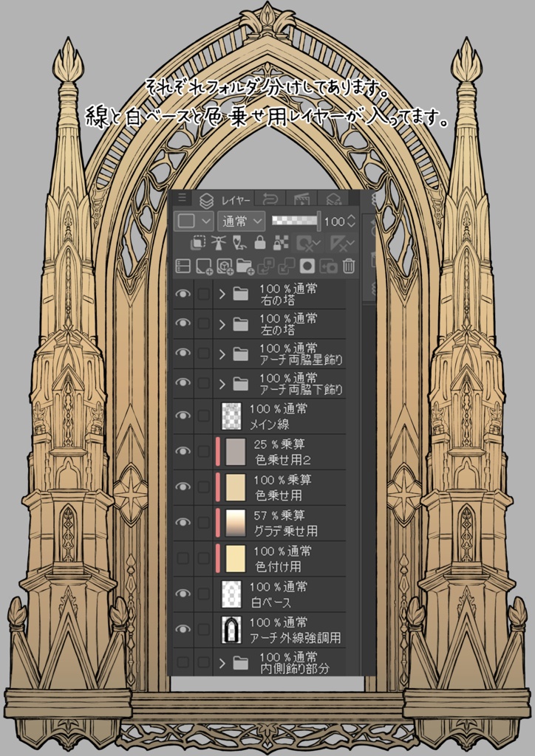Switch to the レイヤー tab
The image size is (535, 756).
click(226, 199)
